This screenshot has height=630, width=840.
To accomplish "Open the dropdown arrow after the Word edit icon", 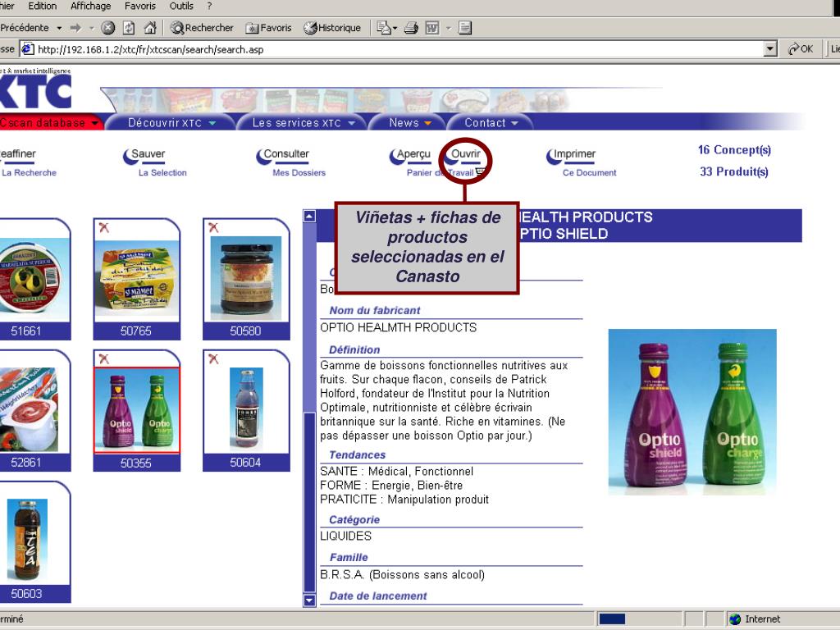I will (x=449, y=28).
